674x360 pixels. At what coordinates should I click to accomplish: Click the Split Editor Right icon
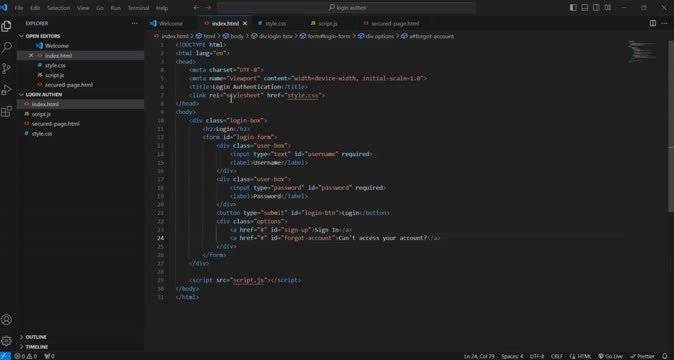point(653,23)
